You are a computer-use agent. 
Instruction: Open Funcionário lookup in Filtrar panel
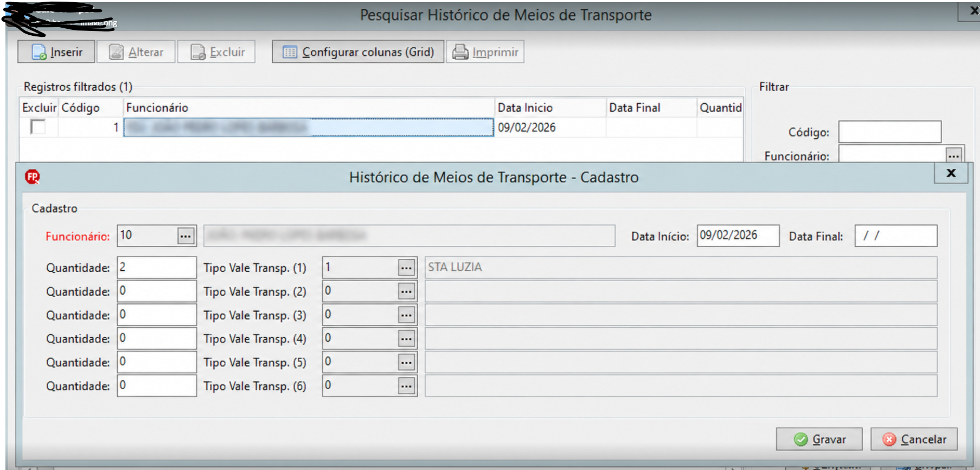953,155
